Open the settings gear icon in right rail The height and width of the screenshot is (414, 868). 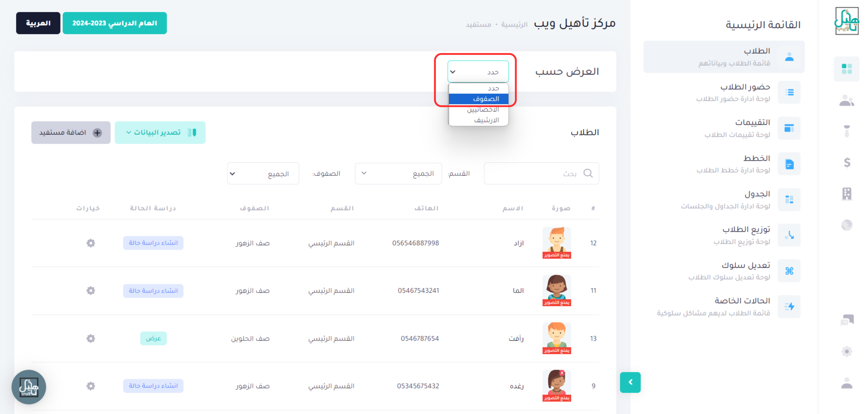click(847, 351)
